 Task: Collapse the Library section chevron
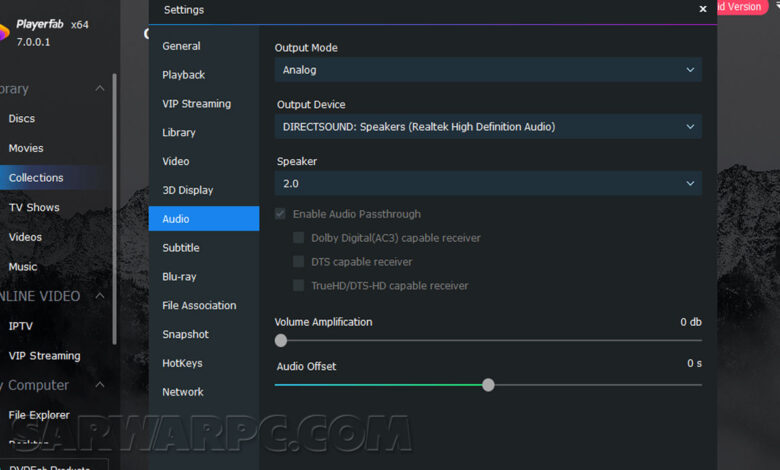click(x=99, y=89)
